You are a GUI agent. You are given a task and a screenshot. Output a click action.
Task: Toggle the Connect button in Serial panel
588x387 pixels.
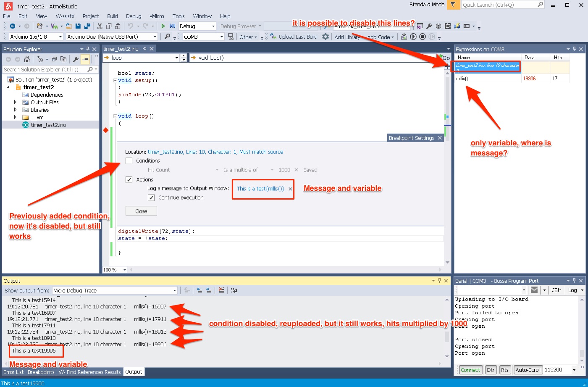[x=470, y=370]
